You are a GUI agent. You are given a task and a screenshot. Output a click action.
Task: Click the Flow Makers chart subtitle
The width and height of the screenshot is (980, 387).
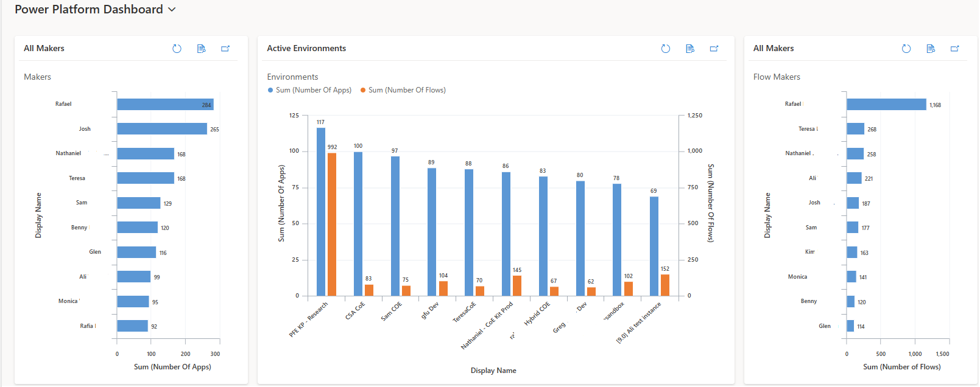777,77
